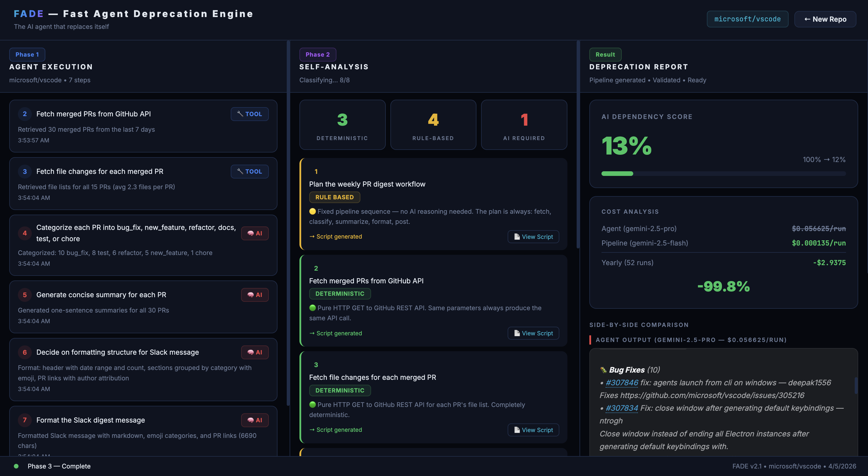View Script for Fetch file changes step
The height and width of the screenshot is (476, 868).
coord(533,430)
